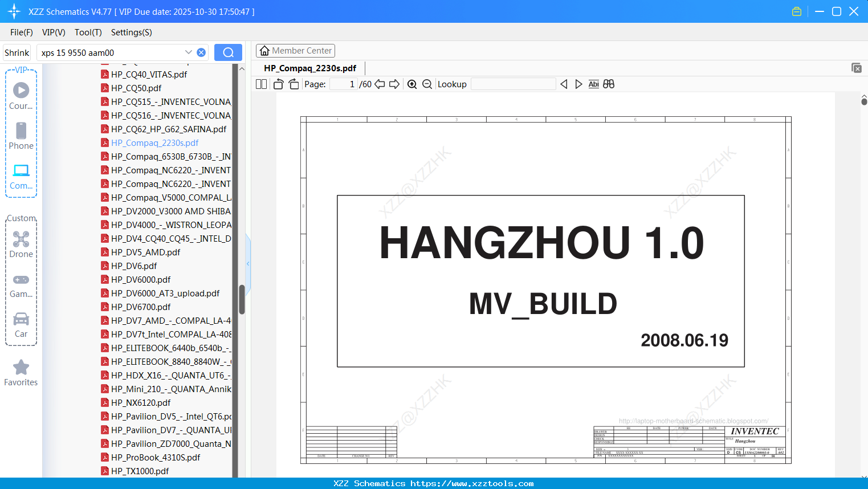Open the Member Center home button
Image resolution: width=868 pixels, height=489 pixels.
295,51
